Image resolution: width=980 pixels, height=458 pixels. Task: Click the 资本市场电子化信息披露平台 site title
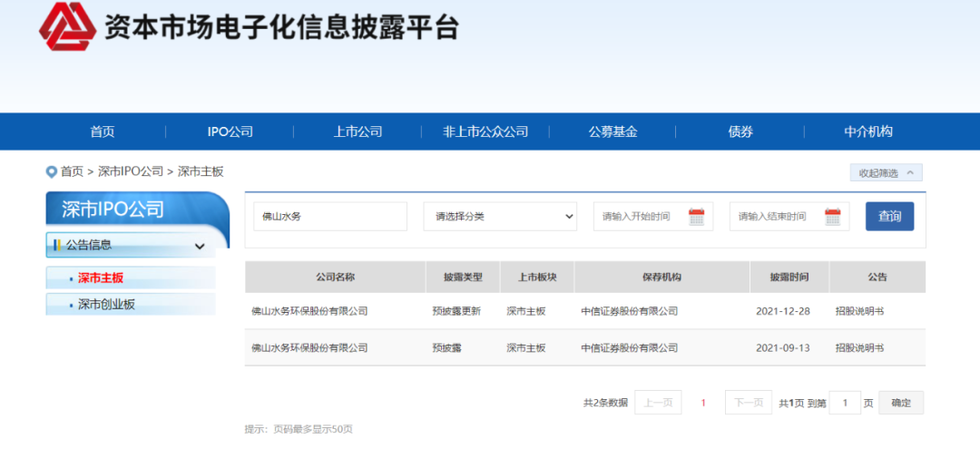click(281, 27)
